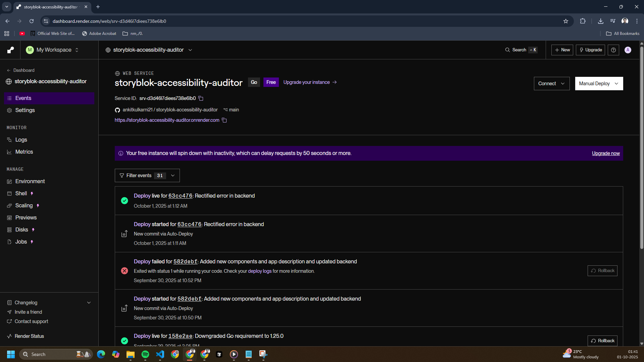Go back in browser history

7,21
